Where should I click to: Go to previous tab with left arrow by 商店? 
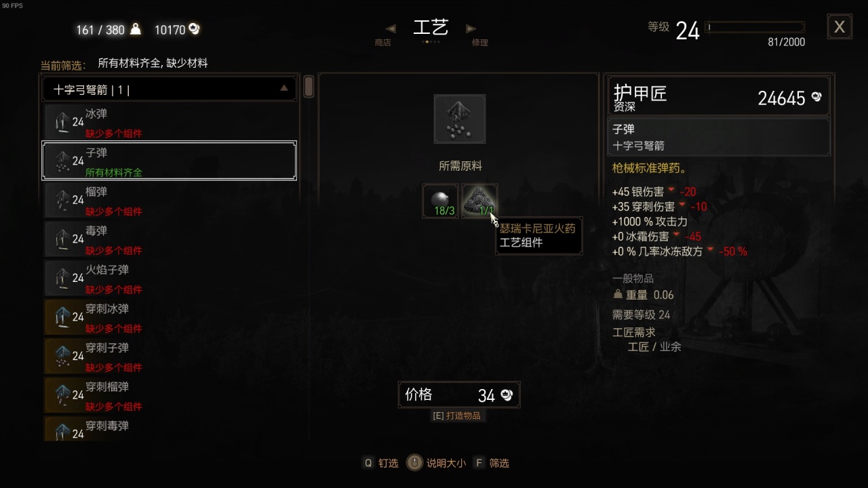coord(391,28)
